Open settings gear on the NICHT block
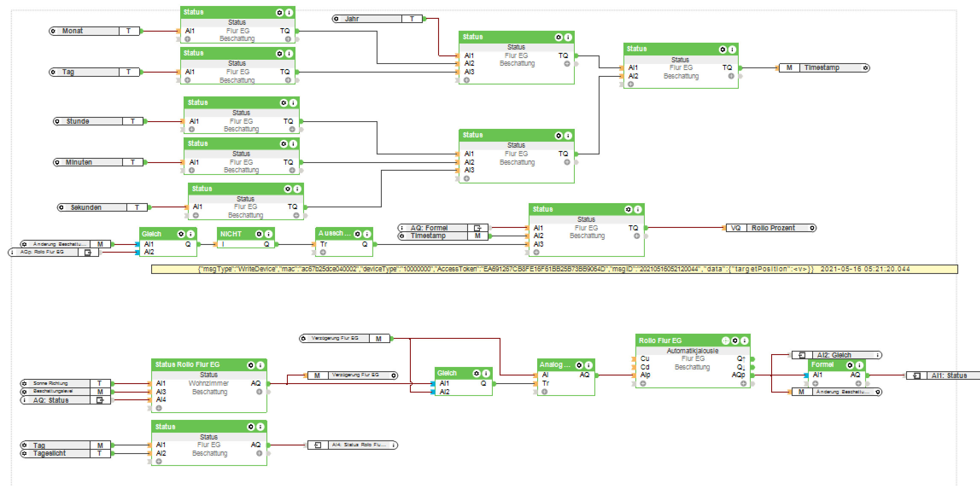980x486 pixels. click(259, 234)
